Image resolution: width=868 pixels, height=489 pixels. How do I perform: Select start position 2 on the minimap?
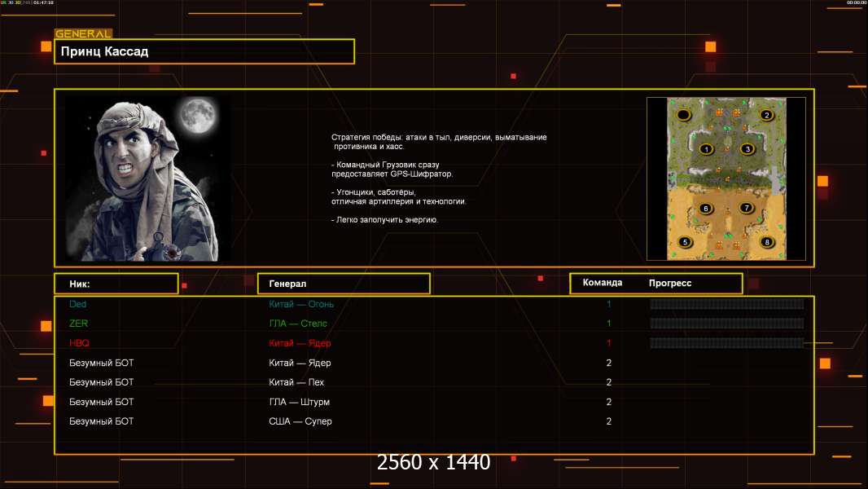click(766, 115)
